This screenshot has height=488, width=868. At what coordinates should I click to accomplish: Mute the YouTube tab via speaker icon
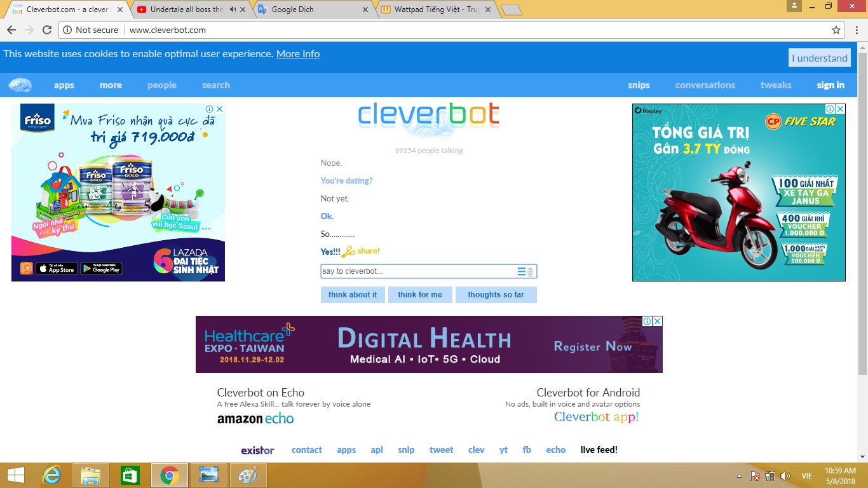coord(233,10)
